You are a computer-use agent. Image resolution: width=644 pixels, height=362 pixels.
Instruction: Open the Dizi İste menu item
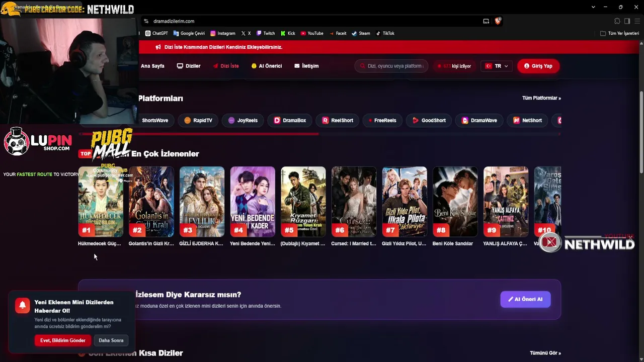226,66
